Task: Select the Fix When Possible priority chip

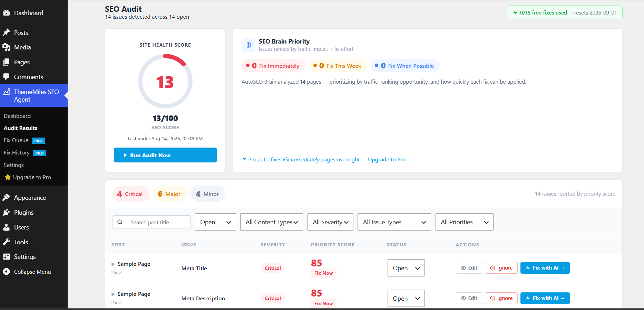Action: pyautogui.click(x=405, y=66)
